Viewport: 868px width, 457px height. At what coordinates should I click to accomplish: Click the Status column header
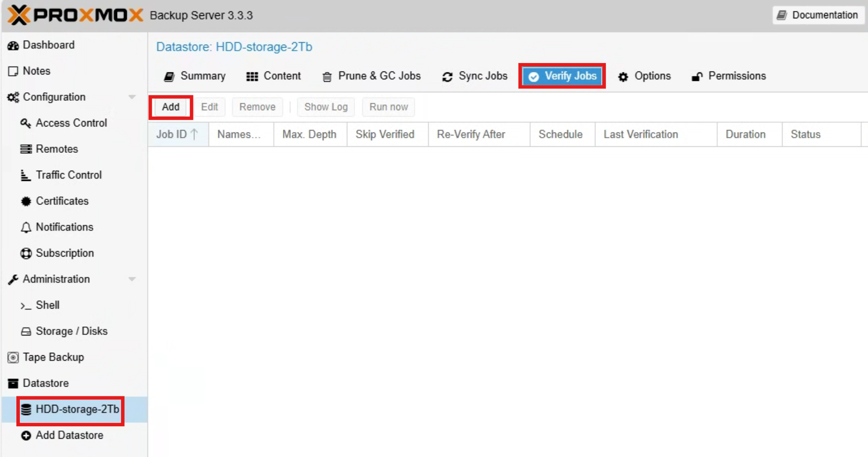[822, 134]
